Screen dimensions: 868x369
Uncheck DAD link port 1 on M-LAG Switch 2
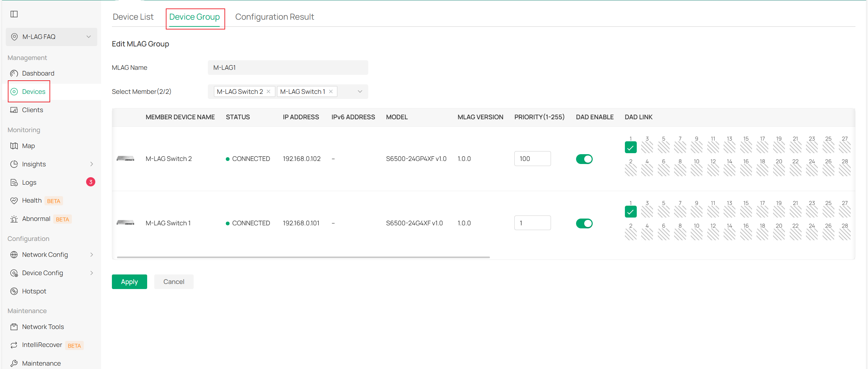tap(630, 148)
